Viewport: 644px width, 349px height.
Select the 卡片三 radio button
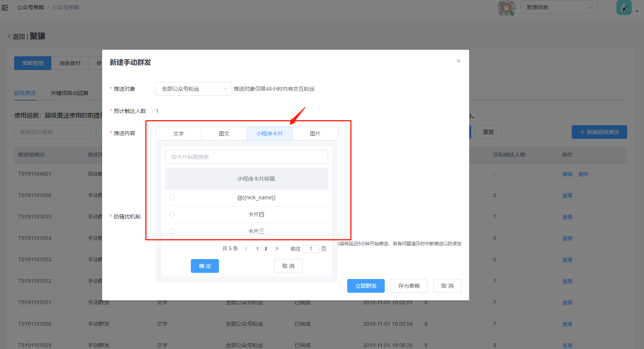pos(172,231)
